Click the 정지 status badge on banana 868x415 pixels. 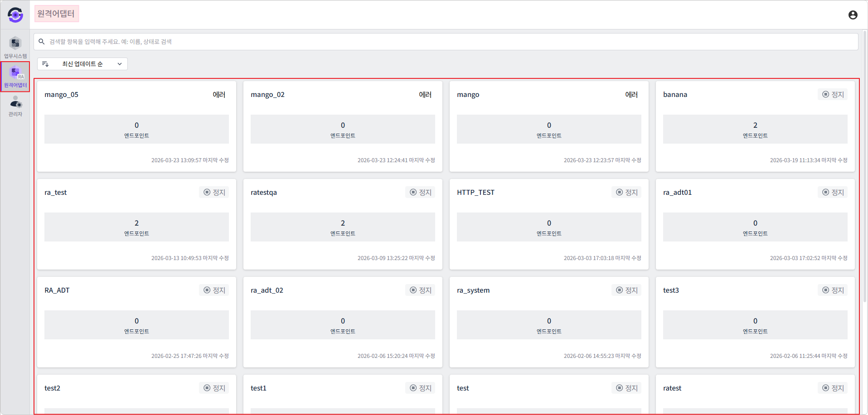[833, 95]
